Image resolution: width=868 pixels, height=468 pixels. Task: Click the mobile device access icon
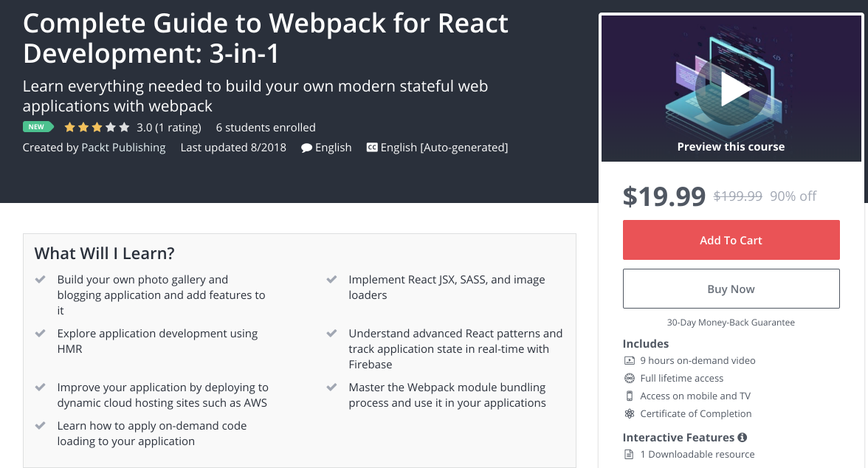630,396
